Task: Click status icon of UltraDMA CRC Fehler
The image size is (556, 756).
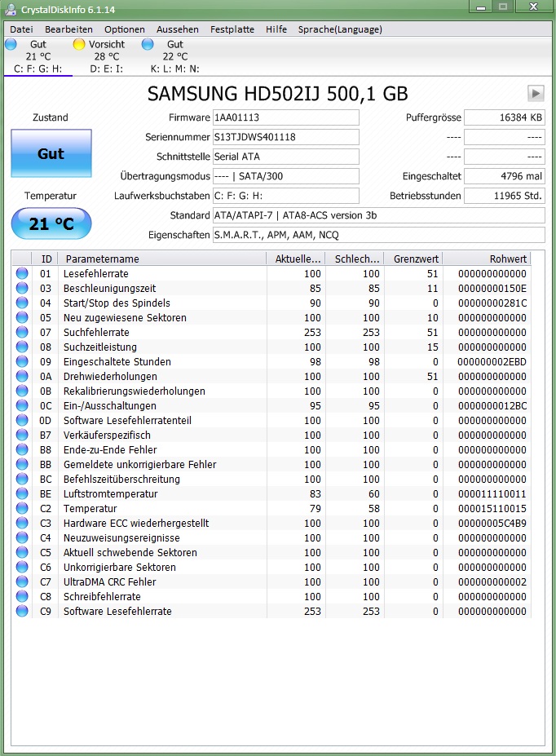Action: pos(22,581)
